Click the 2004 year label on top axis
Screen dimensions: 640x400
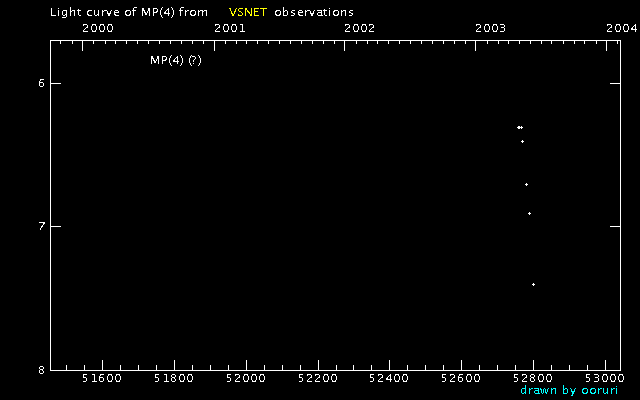click(622, 28)
